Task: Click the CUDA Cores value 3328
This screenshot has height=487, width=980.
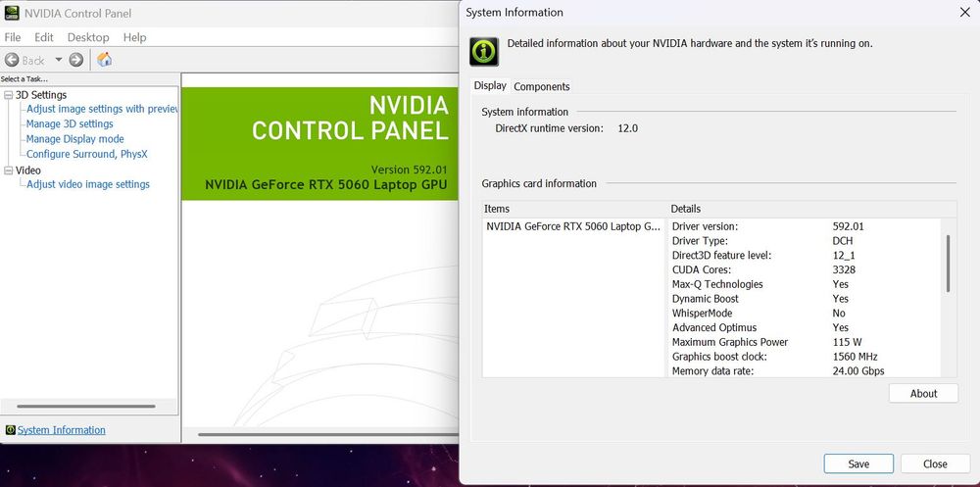Action: click(x=844, y=270)
